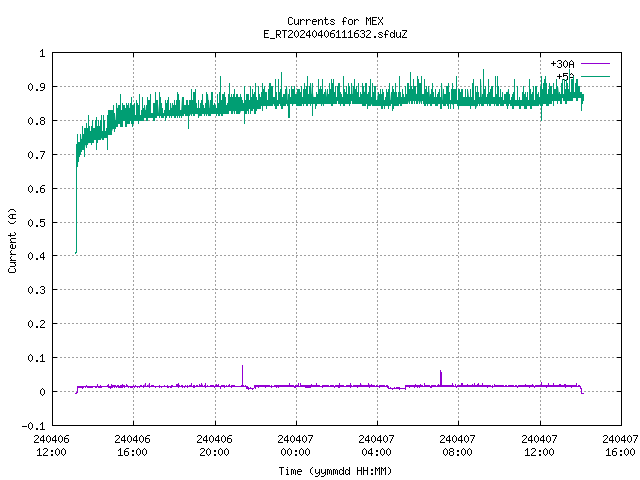Click x-axis label 240407 08:00
Image resolution: width=640 pixels, height=480 pixels.
click(x=458, y=446)
